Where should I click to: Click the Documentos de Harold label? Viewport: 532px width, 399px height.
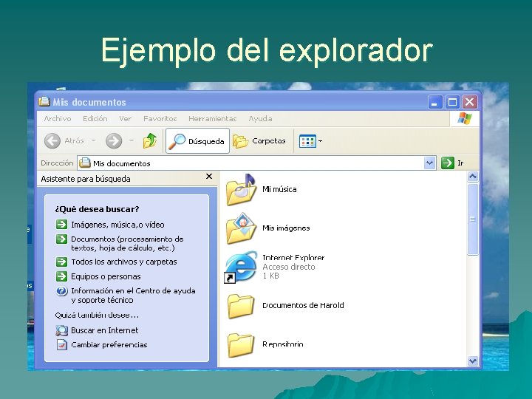[x=303, y=305]
